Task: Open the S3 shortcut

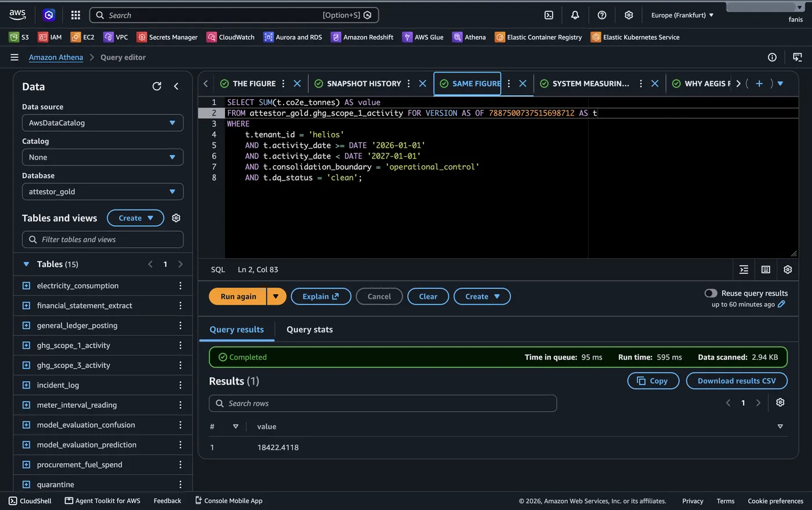Action: tap(19, 37)
